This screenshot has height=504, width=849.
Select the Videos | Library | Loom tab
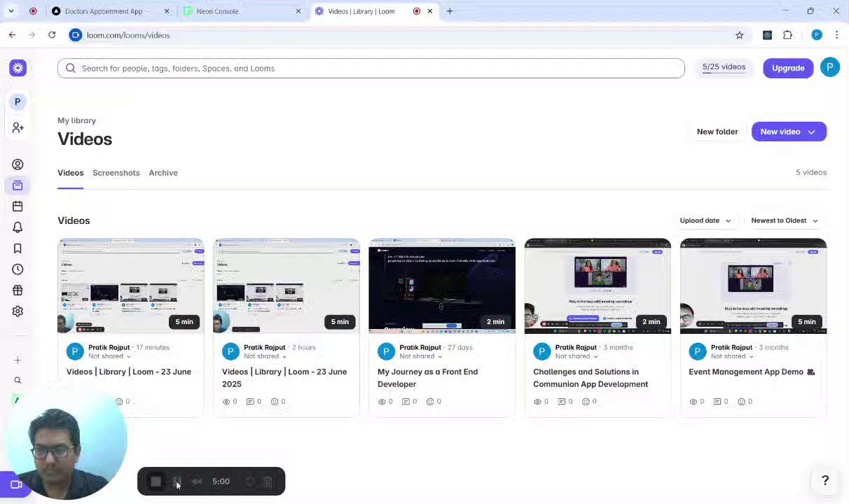click(x=361, y=11)
